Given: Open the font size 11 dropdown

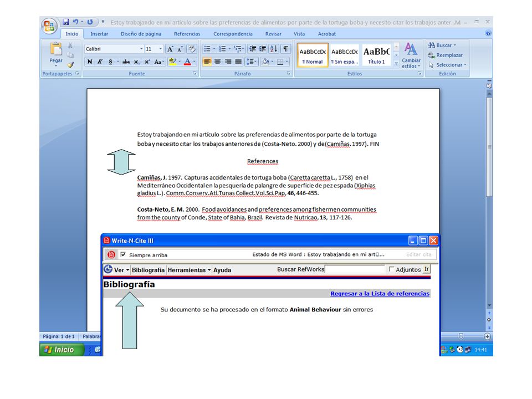Looking at the screenshot, I should coord(161,49).
